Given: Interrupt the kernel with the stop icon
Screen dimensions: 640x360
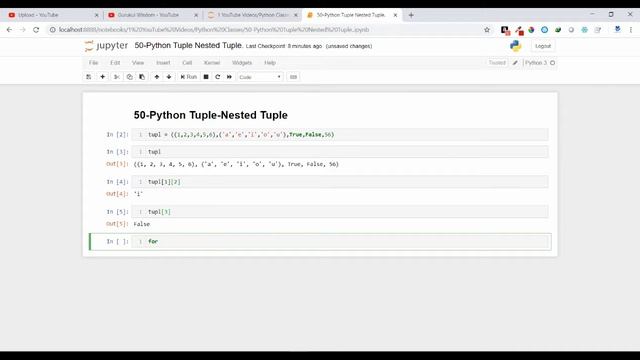Looking at the screenshot, I should click(x=206, y=77).
